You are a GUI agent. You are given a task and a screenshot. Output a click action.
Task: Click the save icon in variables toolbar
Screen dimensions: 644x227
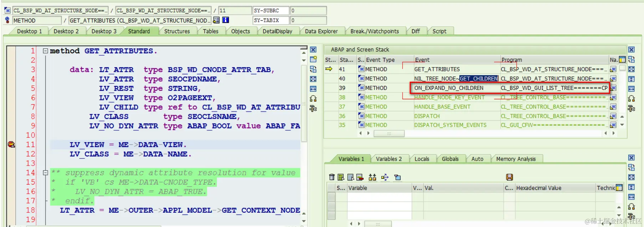[510, 177]
